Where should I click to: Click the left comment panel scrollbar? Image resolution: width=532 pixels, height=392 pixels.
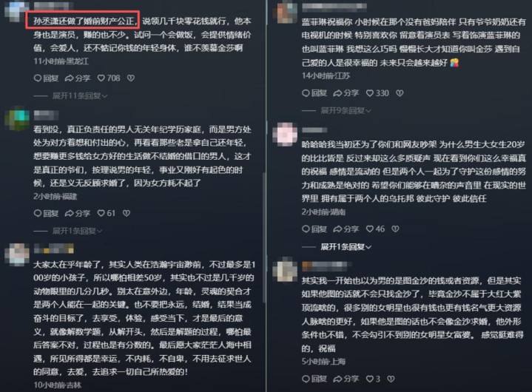263,237
